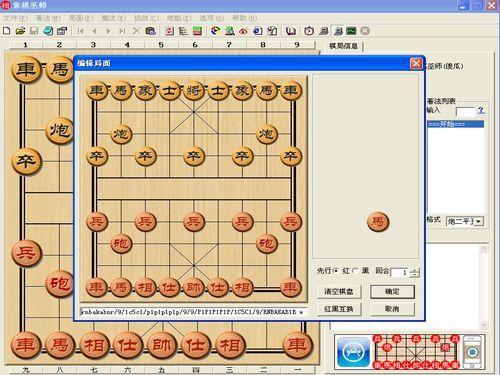Image resolution: width=500 pixels, height=375 pixels.
Task: Click comment box scrollbar up arrow
Action: click(484, 249)
